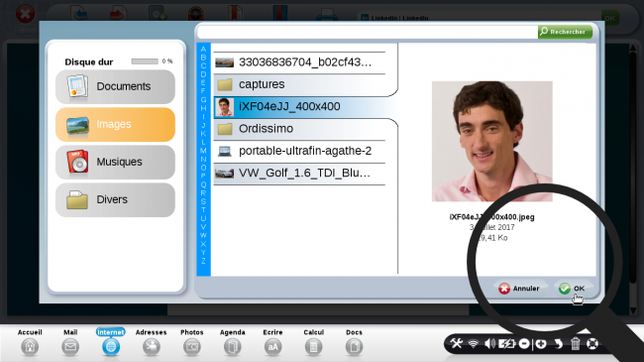Open the Adresses contacts icon

152,347
